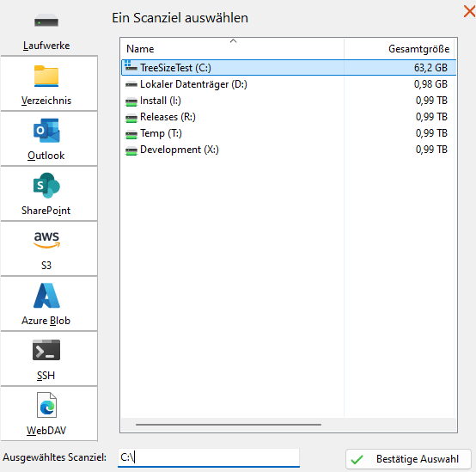Select Lokaler Datenträger (D:) in the list
This screenshot has width=476, height=472.
[x=289, y=84]
